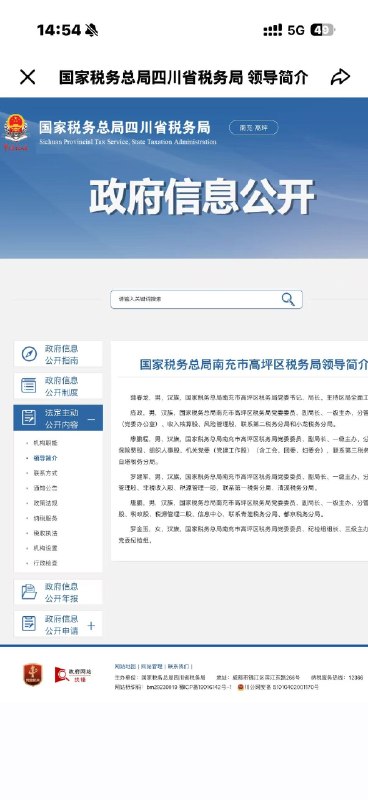Screen dimensions: 368x800
Task: View the cellular signal bars in status bar
Action: click(x=273, y=30)
